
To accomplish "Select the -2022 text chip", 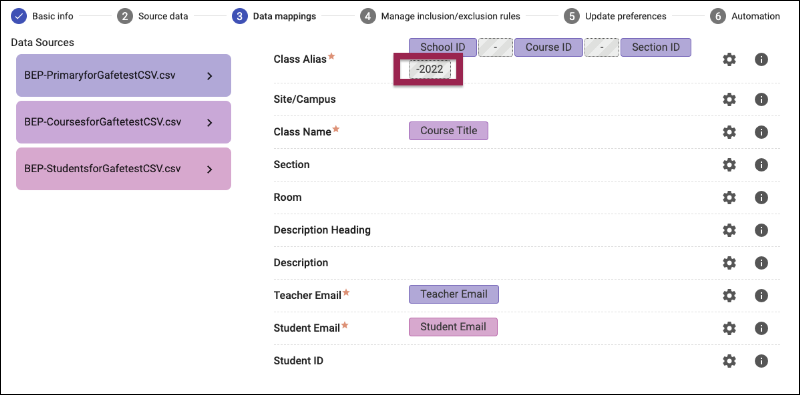I will (430, 69).
